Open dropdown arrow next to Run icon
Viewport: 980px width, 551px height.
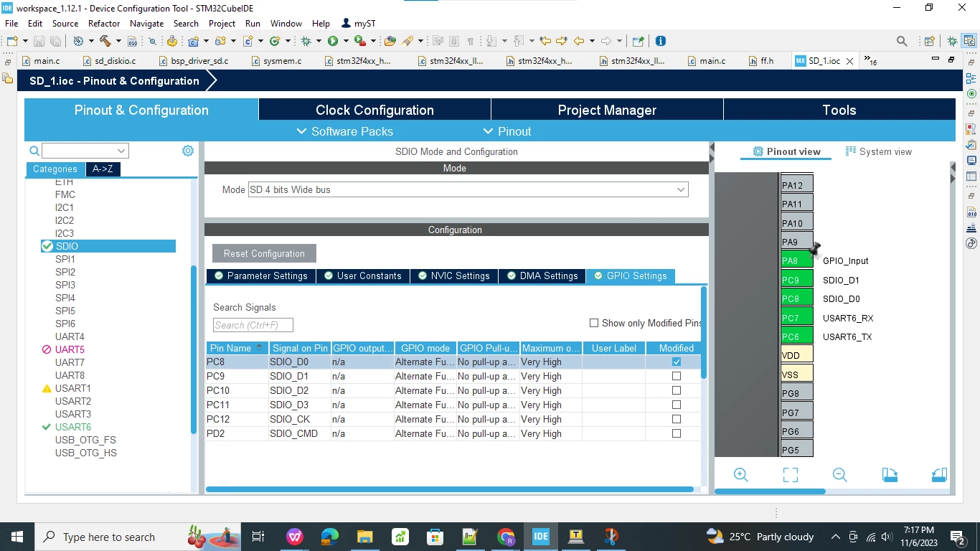(x=346, y=41)
